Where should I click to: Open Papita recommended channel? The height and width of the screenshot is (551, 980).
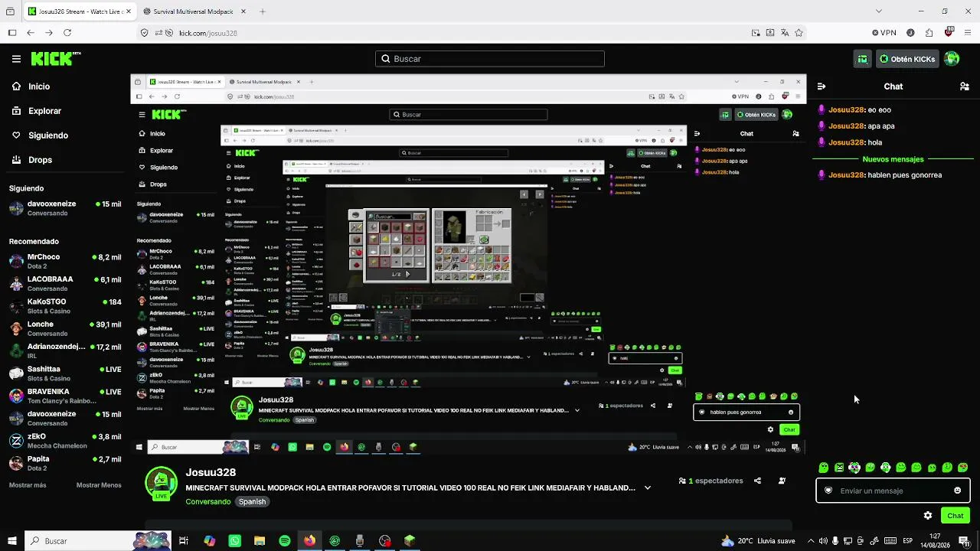point(65,463)
